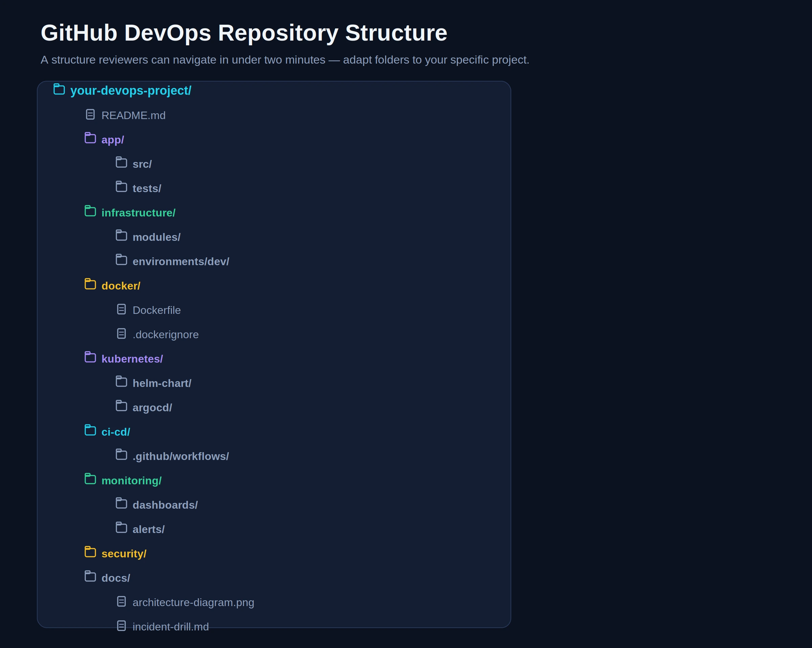Select the alerts/ folder label
This screenshot has width=812, height=648.
pos(149,529)
